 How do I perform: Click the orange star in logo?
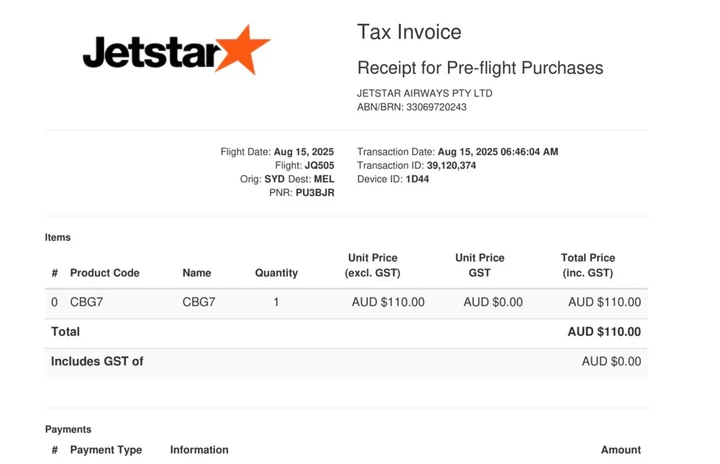243,48
